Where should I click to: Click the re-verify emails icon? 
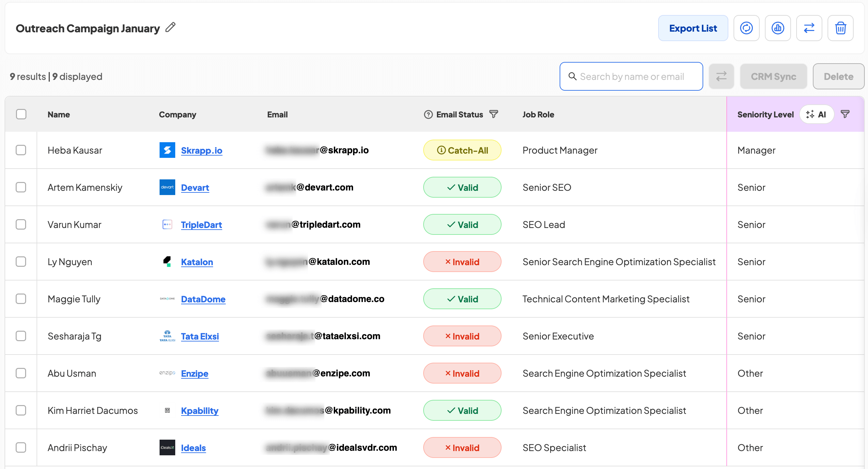(747, 28)
